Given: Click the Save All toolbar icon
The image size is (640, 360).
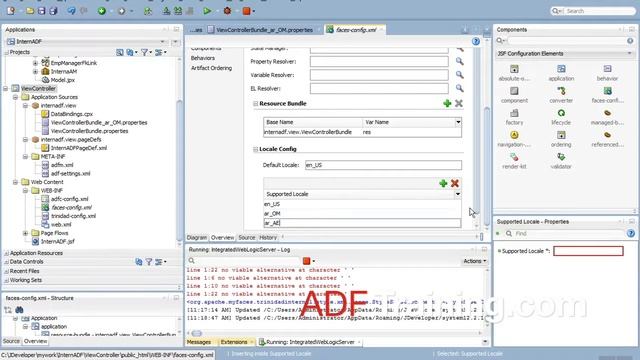Looking at the screenshot, I should pos(53,11).
